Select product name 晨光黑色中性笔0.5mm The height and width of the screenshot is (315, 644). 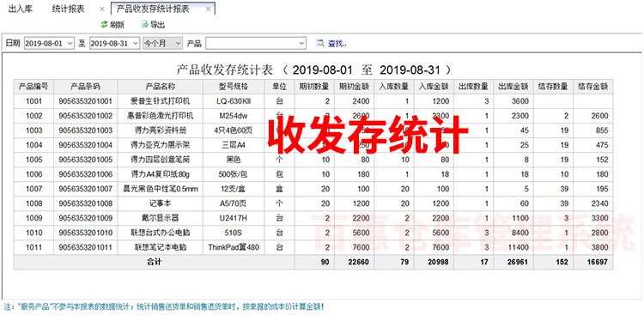point(161,189)
